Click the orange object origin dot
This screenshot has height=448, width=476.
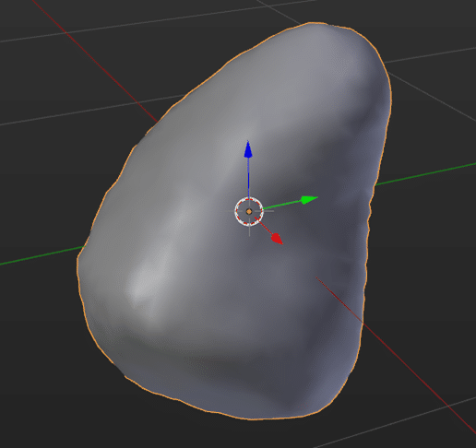[x=249, y=211]
